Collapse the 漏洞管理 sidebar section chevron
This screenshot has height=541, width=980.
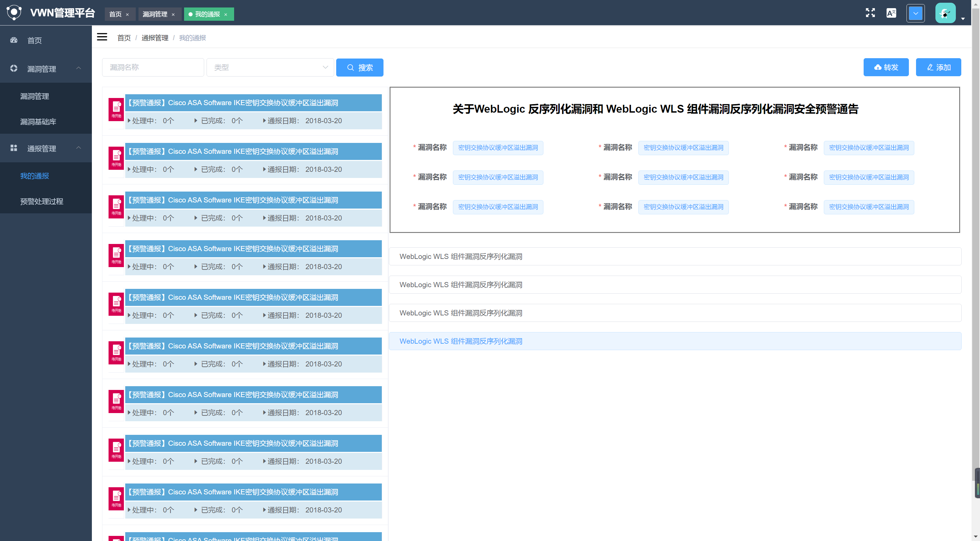click(x=79, y=68)
